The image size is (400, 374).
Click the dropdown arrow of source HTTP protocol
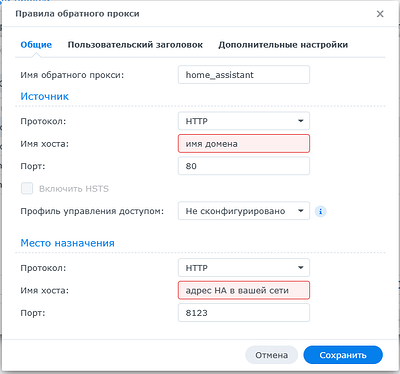(301, 121)
